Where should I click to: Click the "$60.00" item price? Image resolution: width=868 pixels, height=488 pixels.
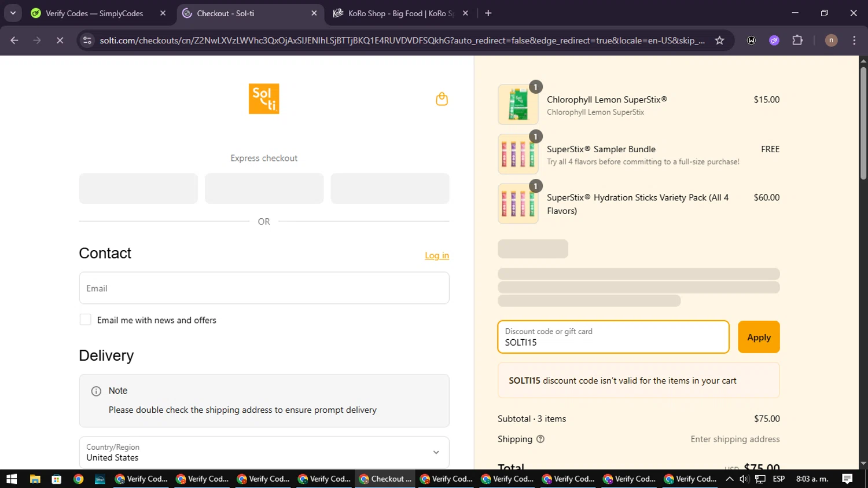(x=767, y=197)
